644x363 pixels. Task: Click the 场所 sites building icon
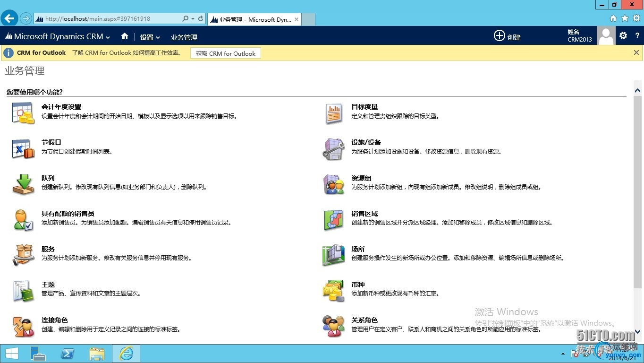tap(334, 255)
